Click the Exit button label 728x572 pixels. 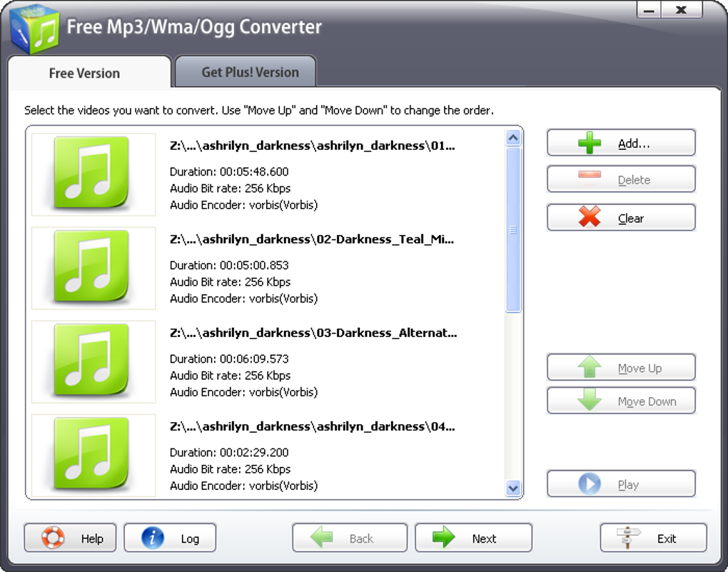coord(666,538)
